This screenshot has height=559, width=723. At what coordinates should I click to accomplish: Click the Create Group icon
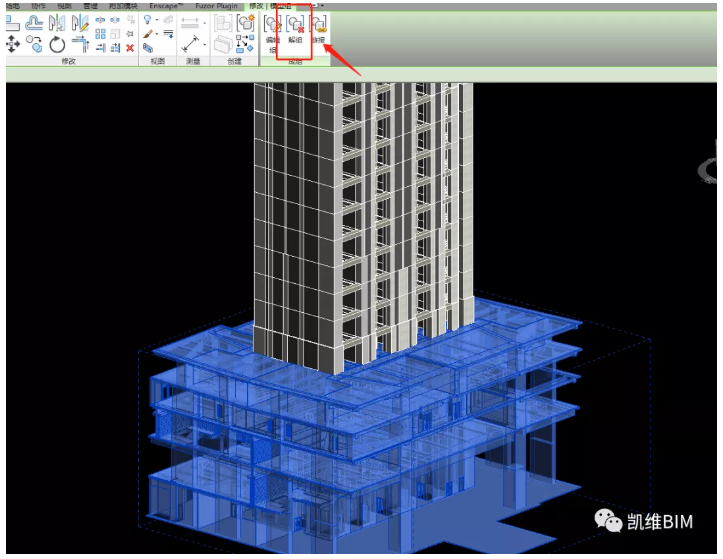[246, 23]
